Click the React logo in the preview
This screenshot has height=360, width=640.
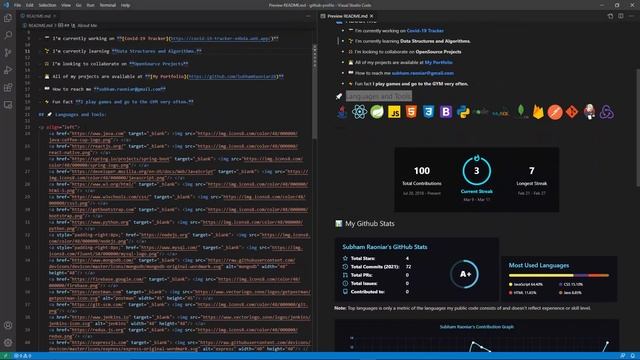359,112
